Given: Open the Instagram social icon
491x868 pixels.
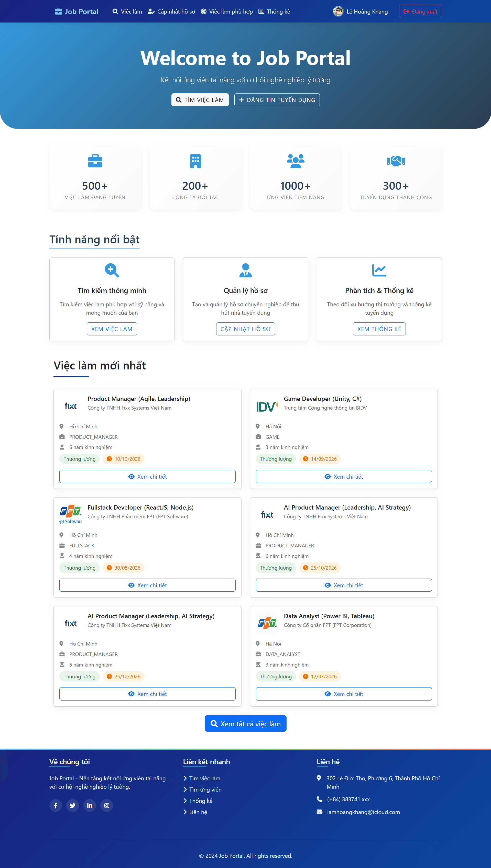Looking at the screenshot, I should tap(106, 805).
